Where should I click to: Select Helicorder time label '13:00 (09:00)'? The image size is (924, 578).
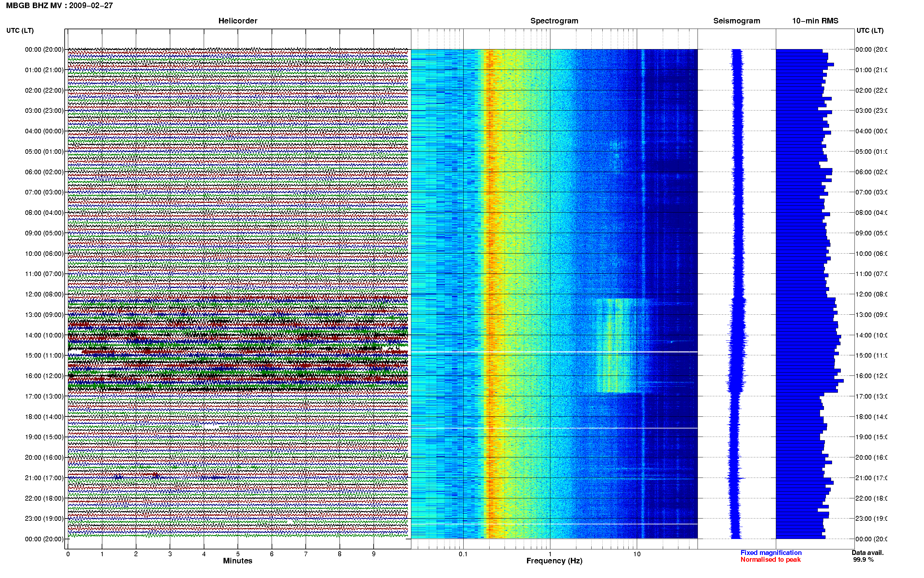[44, 315]
